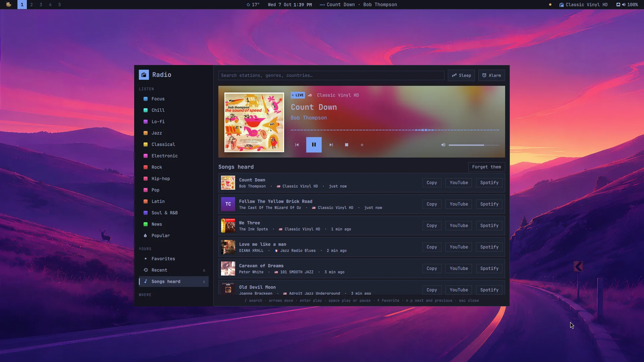Search Old Devil Moon on YouTube
Image resolution: width=644 pixels, height=362 pixels.
point(459,290)
